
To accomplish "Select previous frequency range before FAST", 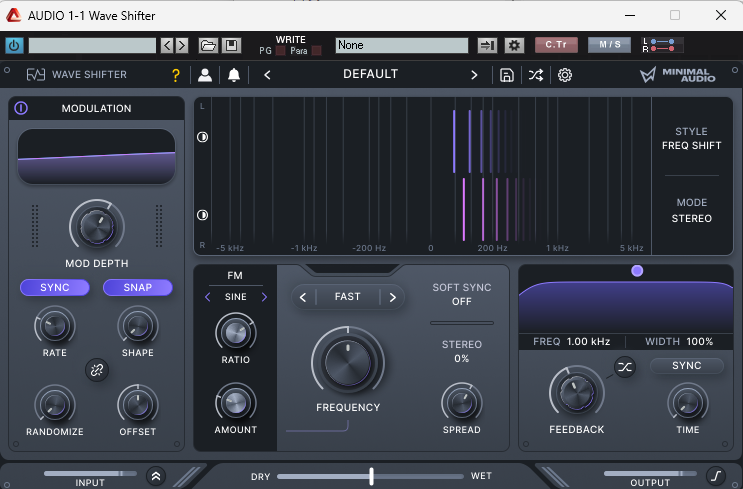I will (x=303, y=297).
